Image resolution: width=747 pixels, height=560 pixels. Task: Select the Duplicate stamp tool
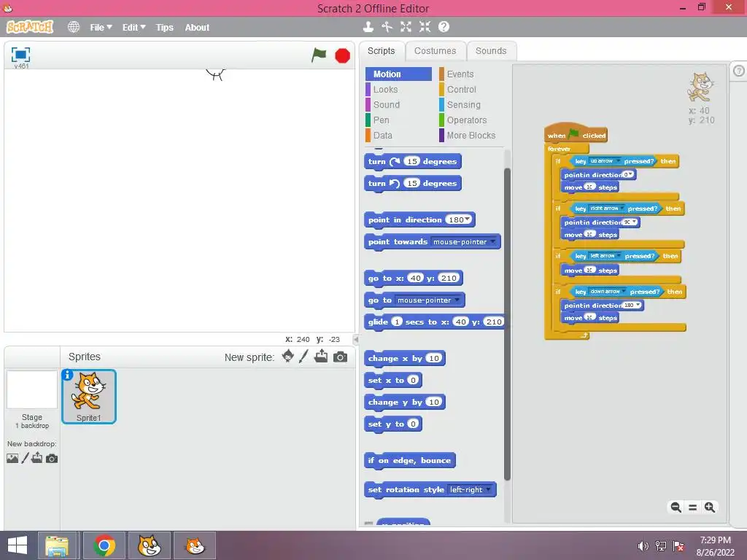(x=368, y=27)
